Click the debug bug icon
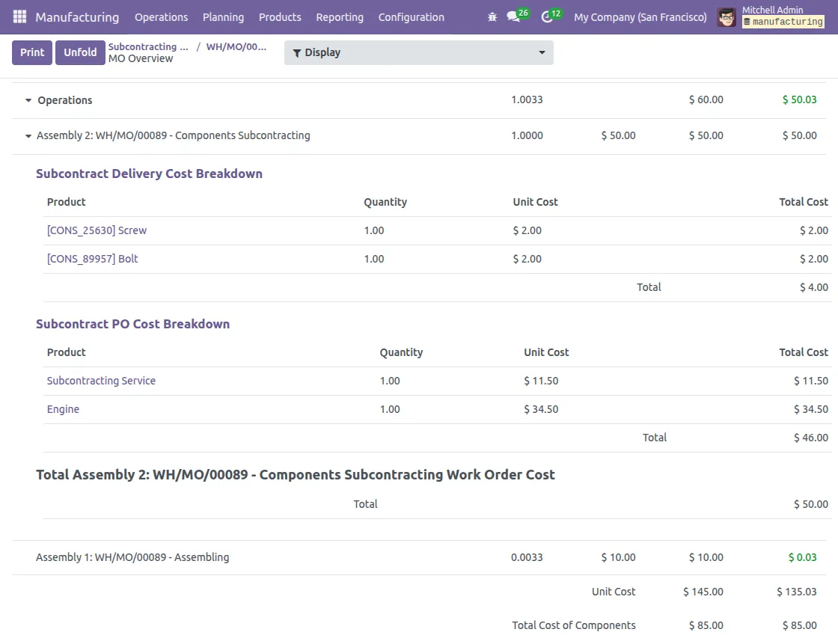Image resolution: width=838 pixels, height=644 pixels. [492, 16]
